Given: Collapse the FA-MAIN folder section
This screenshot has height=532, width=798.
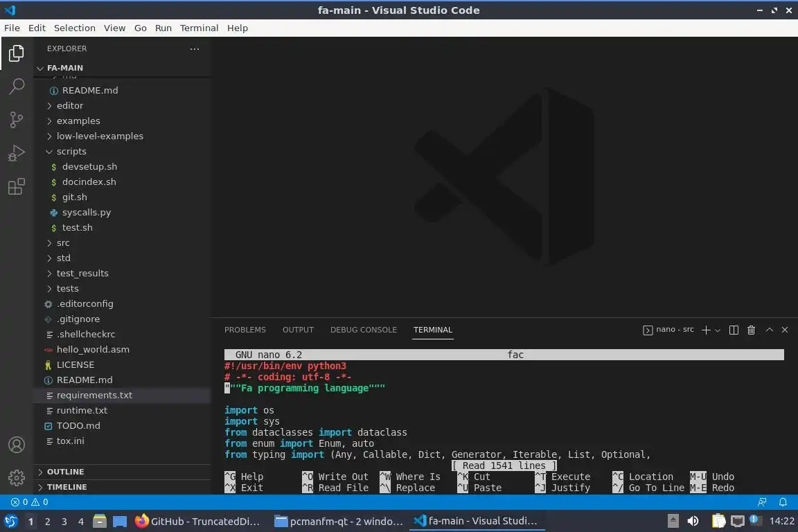Looking at the screenshot, I should (x=122, y=68).
